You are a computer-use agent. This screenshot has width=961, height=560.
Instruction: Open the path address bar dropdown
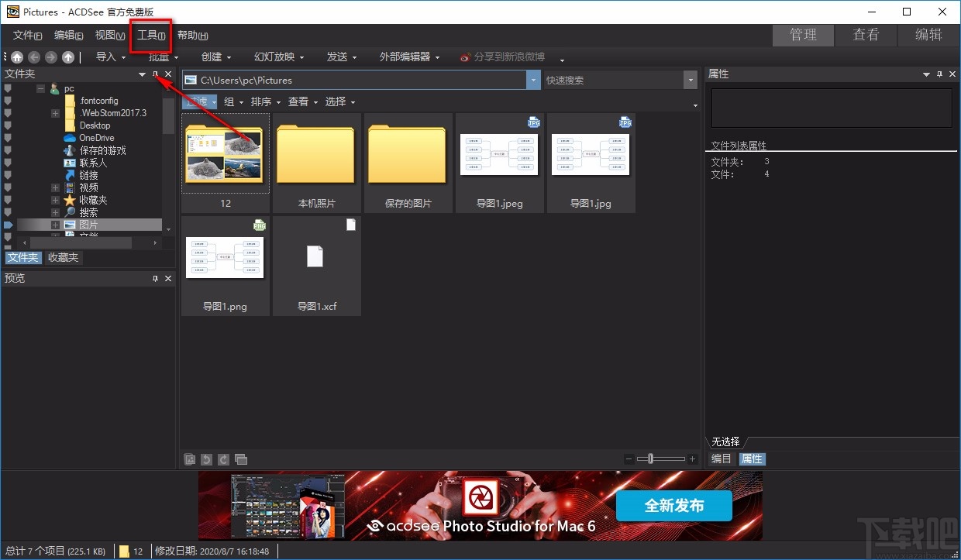click(x=532, y=80)
